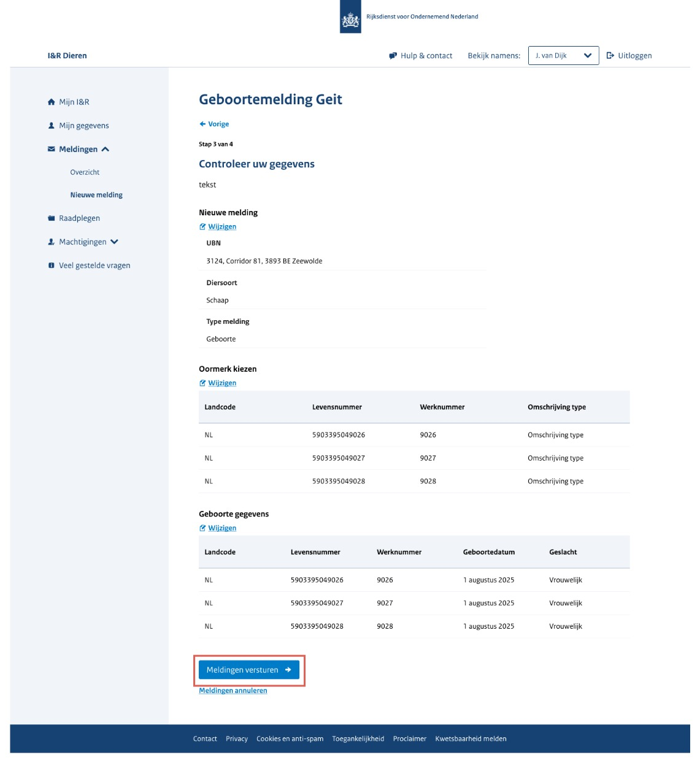Click the Type melding value Geboorte
Viewport: 700px width, 763px height.
[221, 339]
